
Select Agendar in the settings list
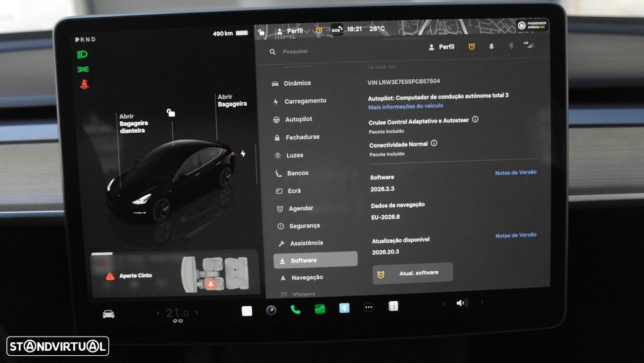click(295, 208)
